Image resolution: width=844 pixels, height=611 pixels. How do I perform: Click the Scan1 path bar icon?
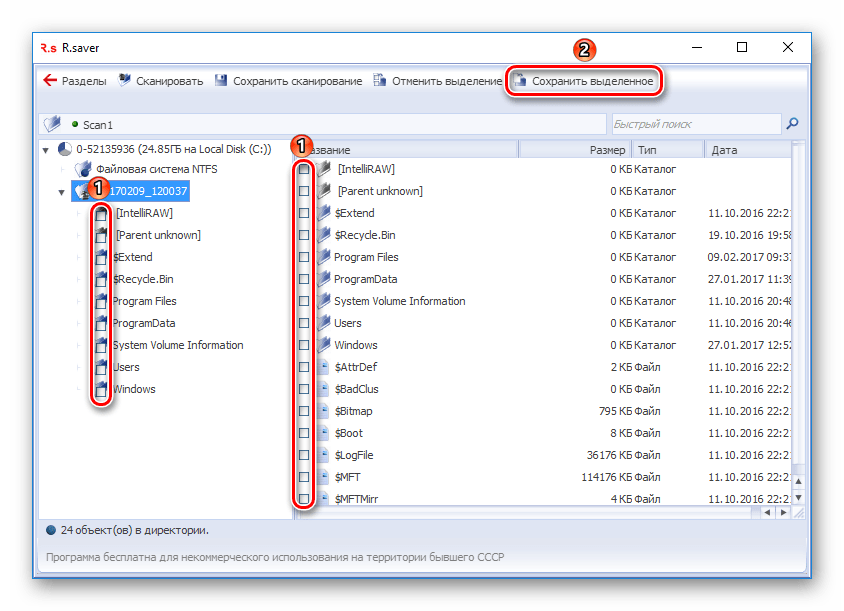coord(53,124)
